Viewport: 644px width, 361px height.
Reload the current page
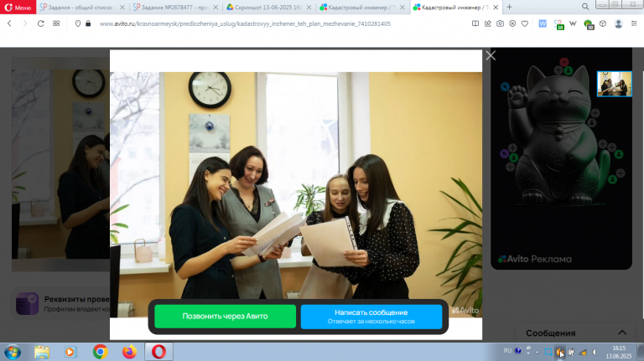(x=40, y=23)
